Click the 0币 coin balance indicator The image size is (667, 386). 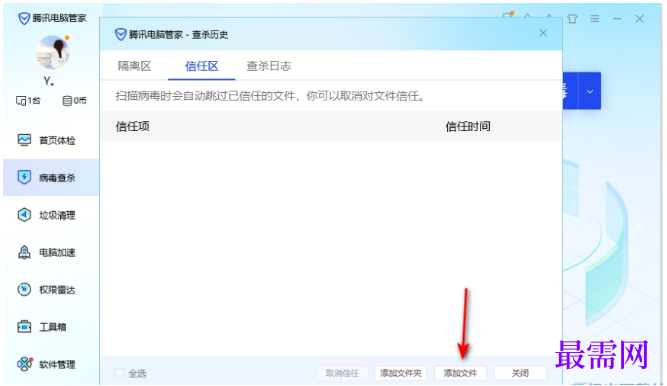tap(74, 101)
